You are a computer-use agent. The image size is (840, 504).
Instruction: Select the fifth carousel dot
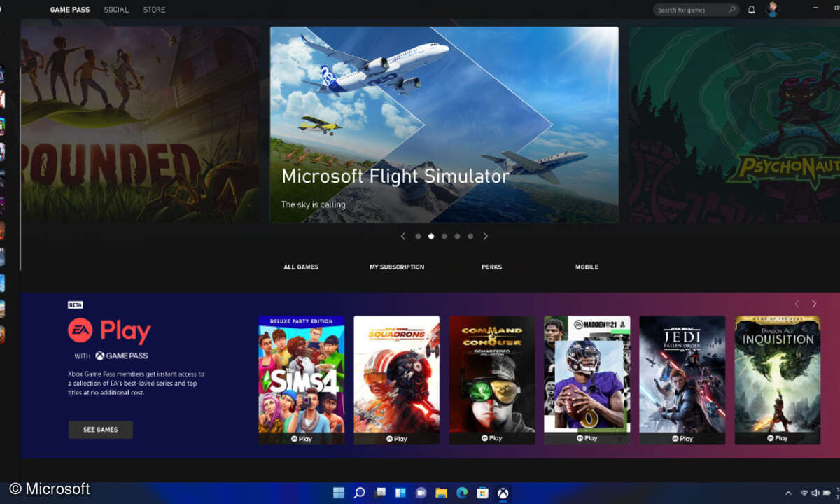(x=470, y=237)
